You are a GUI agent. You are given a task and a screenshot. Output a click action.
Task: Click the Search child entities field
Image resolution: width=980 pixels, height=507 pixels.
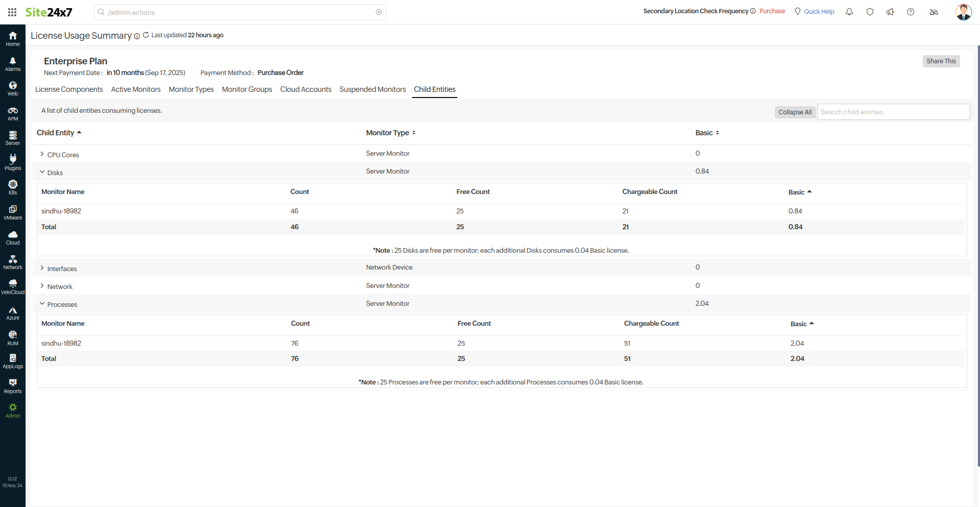[893, 112]
